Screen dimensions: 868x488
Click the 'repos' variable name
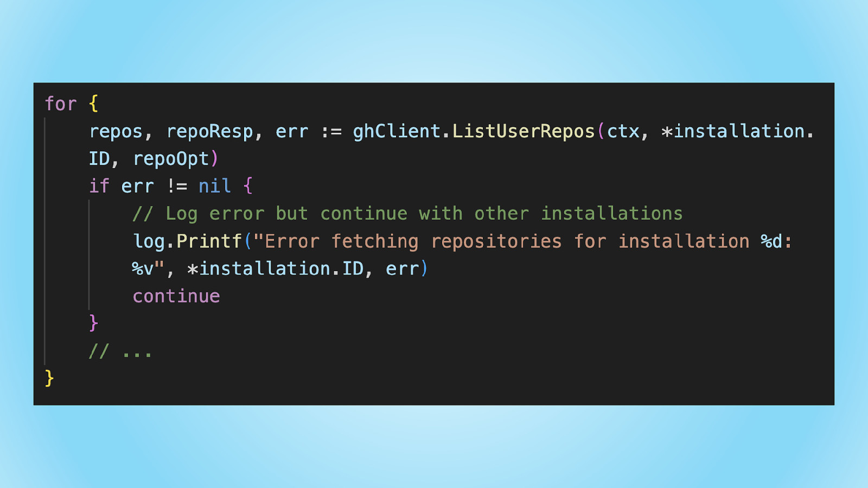(x=116, y=132)
